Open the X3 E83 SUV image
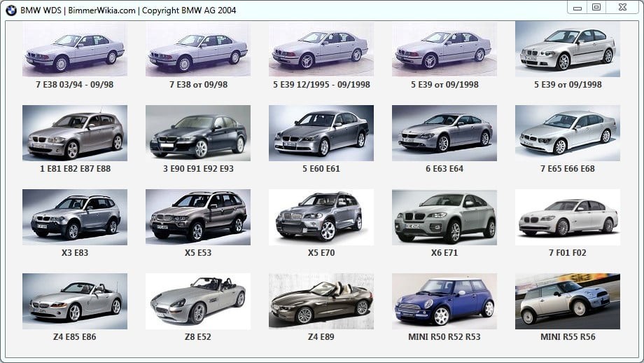The width and height of the screenshot is (644, 363). click(75, 217)
